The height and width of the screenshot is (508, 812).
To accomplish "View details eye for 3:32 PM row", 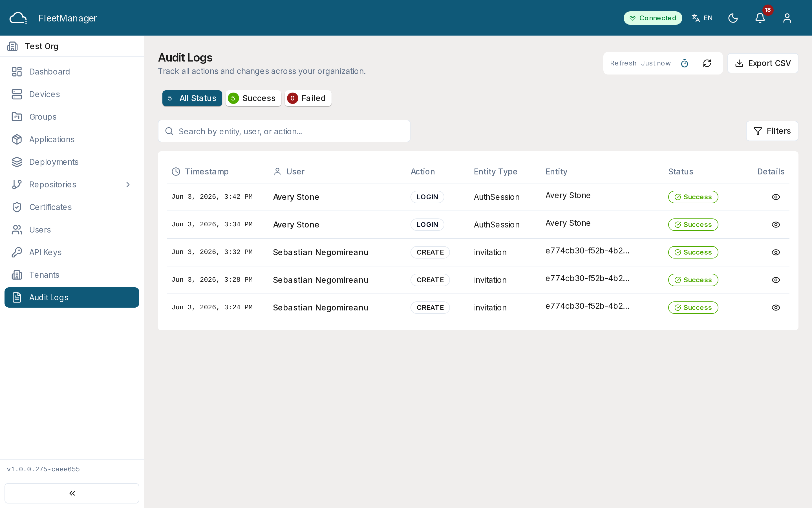I will tap(776, 252).
